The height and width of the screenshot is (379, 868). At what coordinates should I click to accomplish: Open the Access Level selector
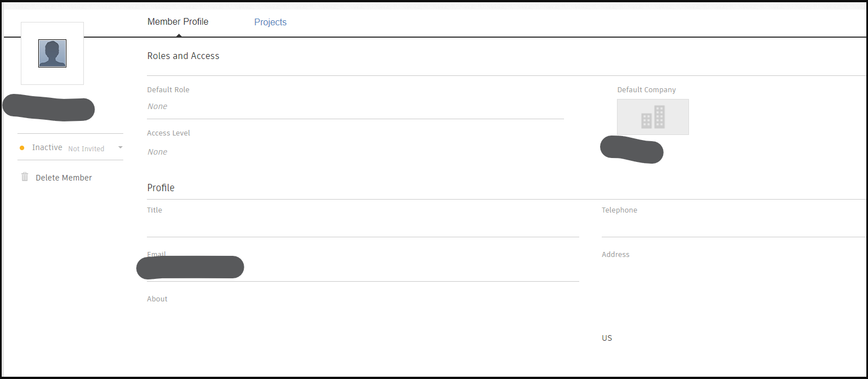point(355,152)
